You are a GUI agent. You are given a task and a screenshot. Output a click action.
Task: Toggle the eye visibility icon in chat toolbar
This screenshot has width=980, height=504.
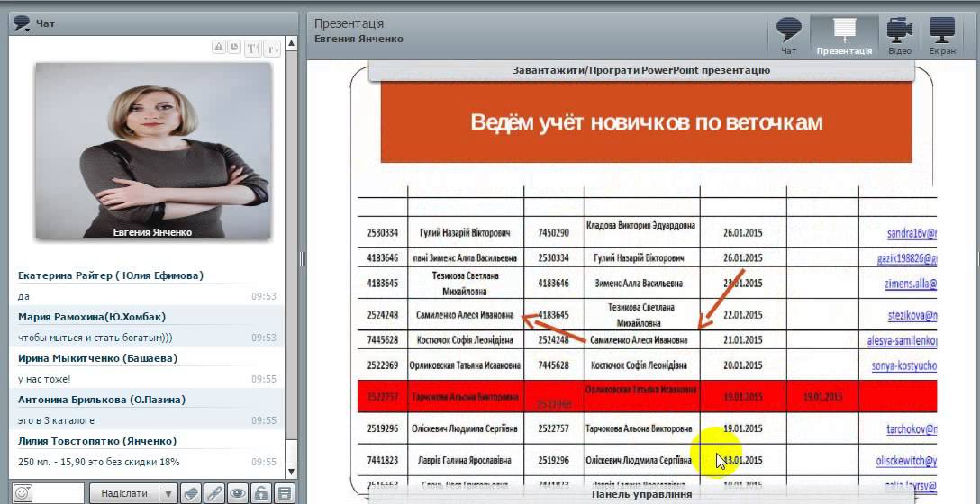238,493
